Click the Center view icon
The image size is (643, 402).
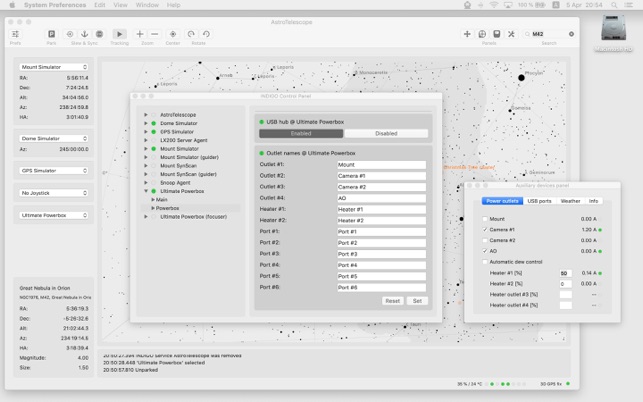[x=173, y=34]
